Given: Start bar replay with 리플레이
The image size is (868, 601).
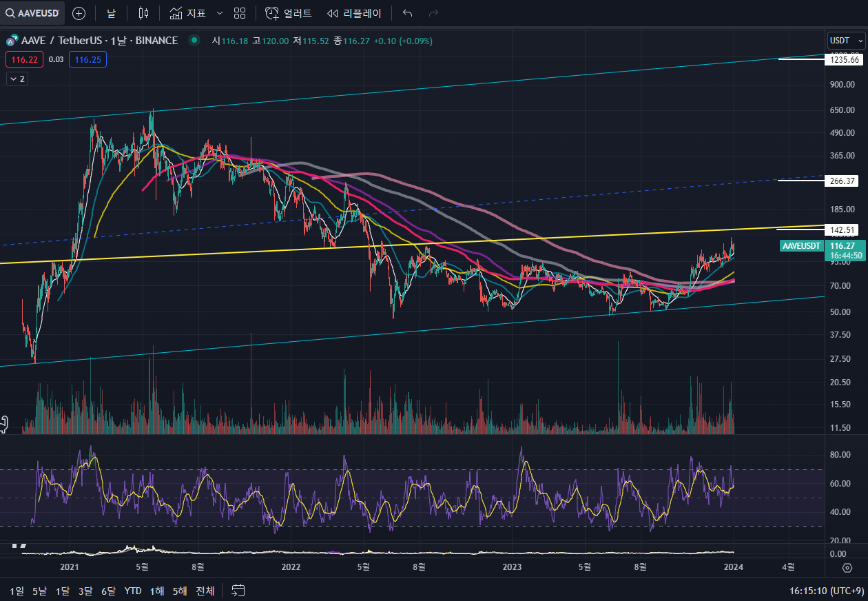Looking at the screenshot, I should [353, 13].
